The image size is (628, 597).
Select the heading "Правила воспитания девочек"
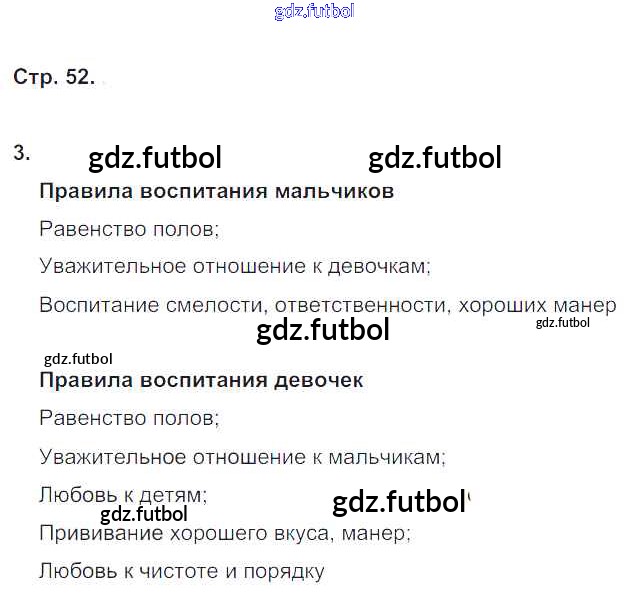201,381
